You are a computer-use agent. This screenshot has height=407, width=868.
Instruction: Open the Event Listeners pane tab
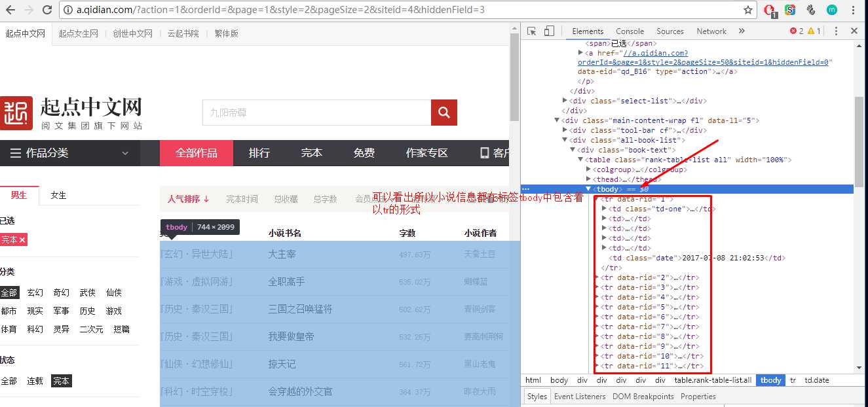580,397
